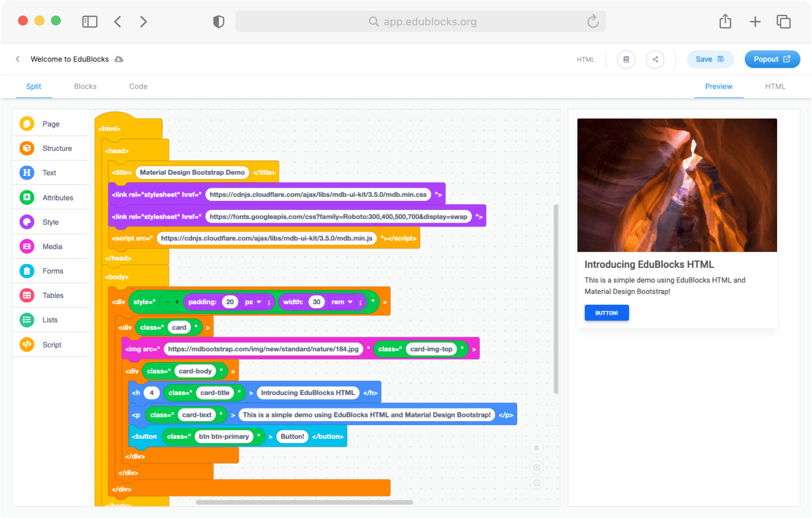
Task: Edit the paragraph text field in p block
Action: click(367, 415)
